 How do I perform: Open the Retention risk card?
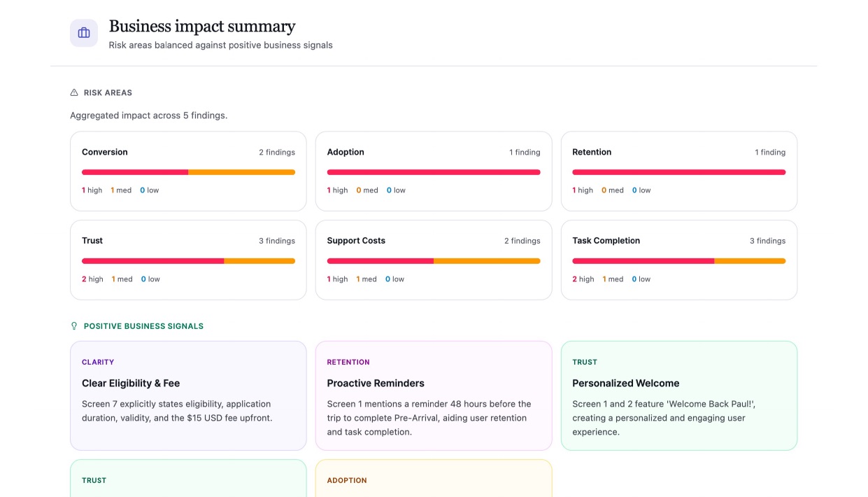[x=679, y=171]
